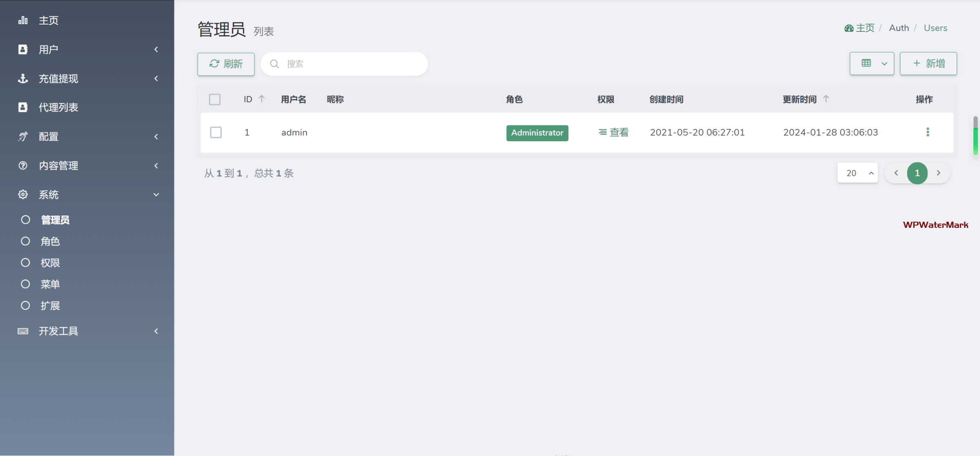Image resolution: width=980 pixels, height=456 pixels.
Task: Open the three-dot actions menu for admin
Action: 928,132
